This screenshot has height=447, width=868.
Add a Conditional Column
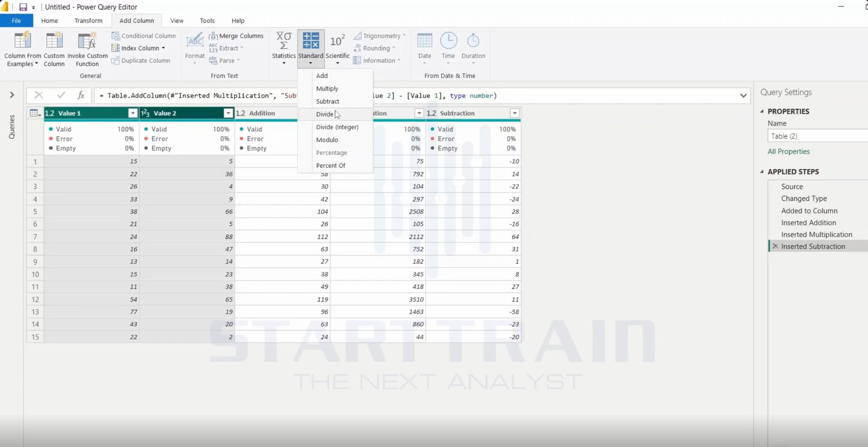click(x=144, y=36)
